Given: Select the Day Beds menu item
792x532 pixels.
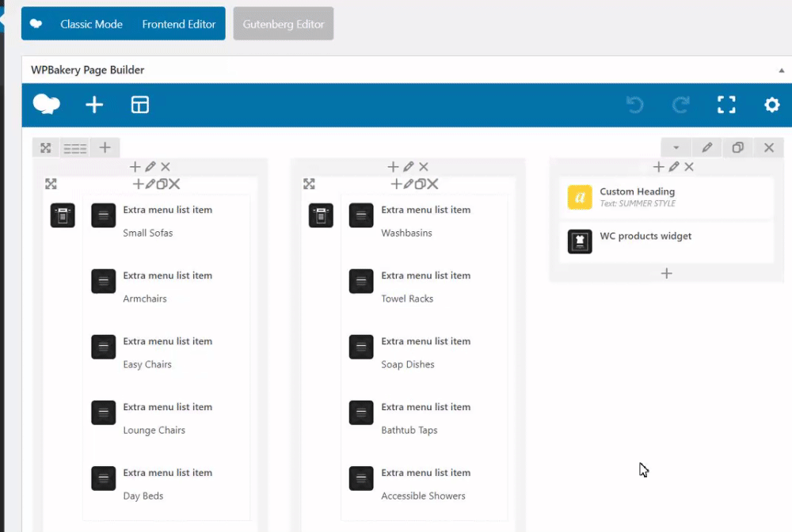Looking at the screenshot, I should (x=143, y=496).
